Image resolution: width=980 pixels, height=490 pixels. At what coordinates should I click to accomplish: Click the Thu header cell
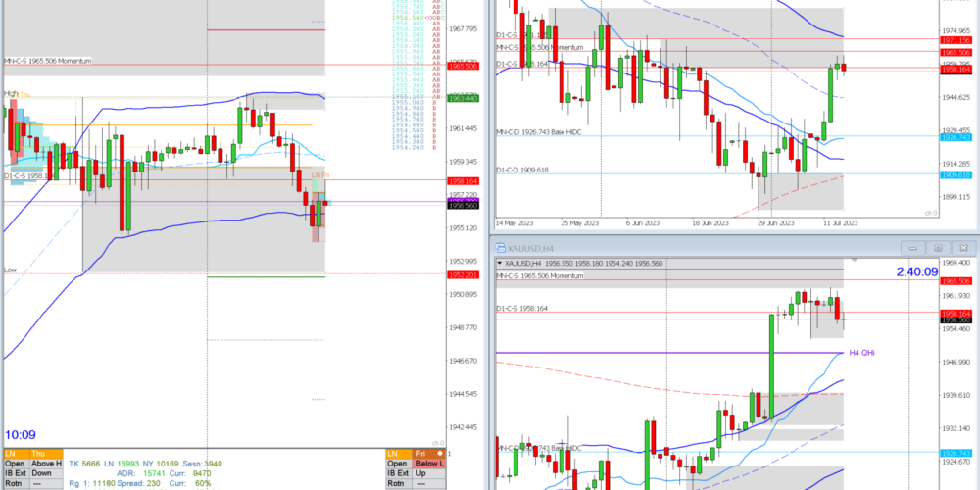pyautogui.click(x=47, y=453)
